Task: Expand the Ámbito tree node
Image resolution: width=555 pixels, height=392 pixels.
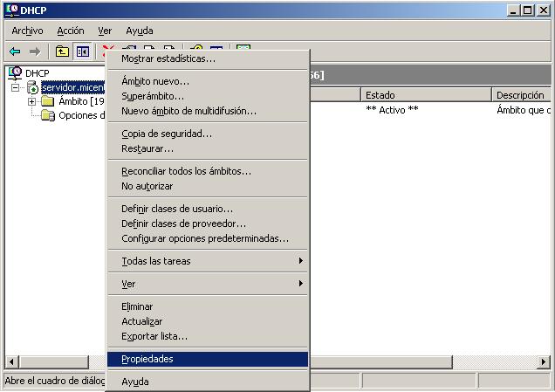Action: coord(31,101)
